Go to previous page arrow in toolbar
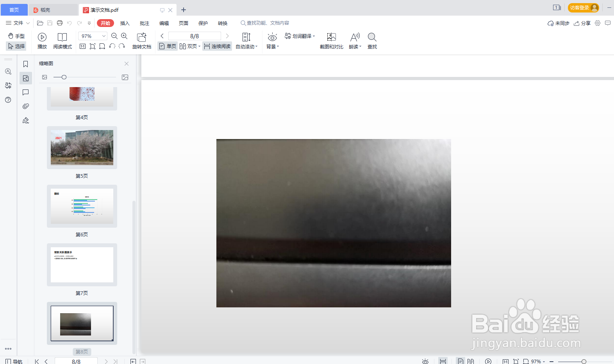 (x=162, y=36)
